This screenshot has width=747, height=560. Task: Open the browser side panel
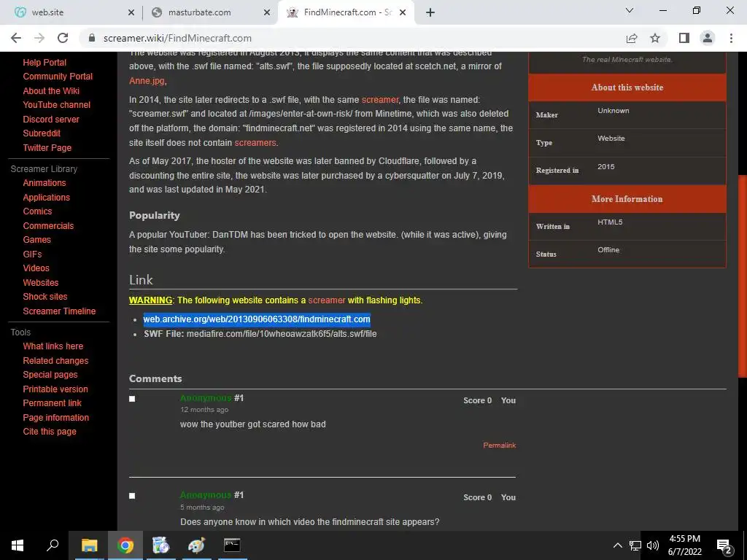tap(684, 38)
